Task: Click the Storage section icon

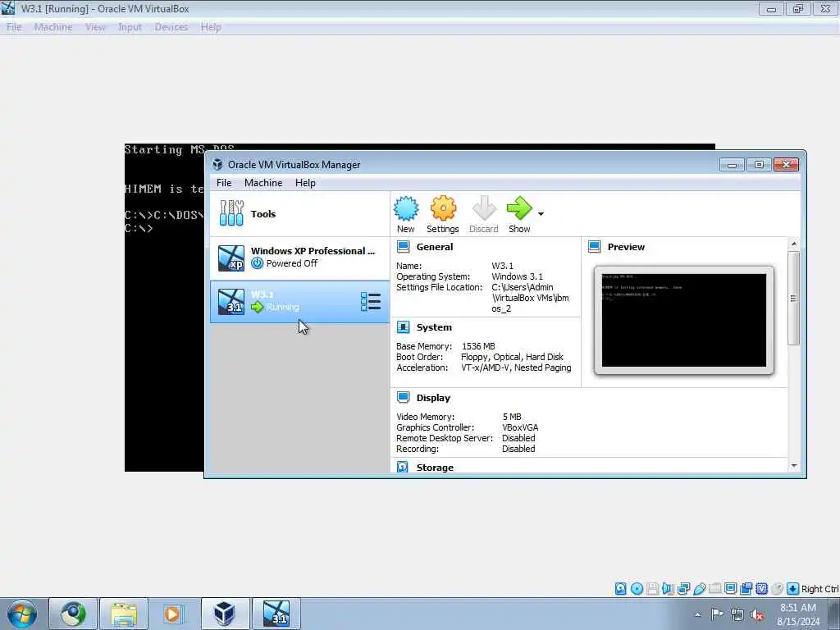Action: 403,467
